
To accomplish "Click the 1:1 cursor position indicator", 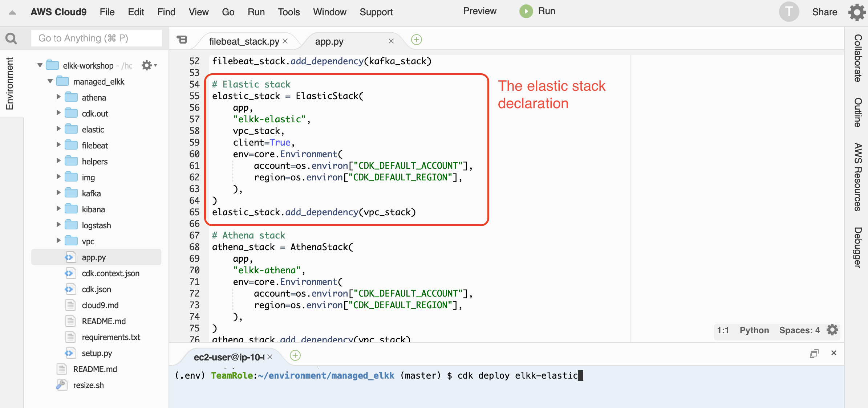I will (723, 330).
